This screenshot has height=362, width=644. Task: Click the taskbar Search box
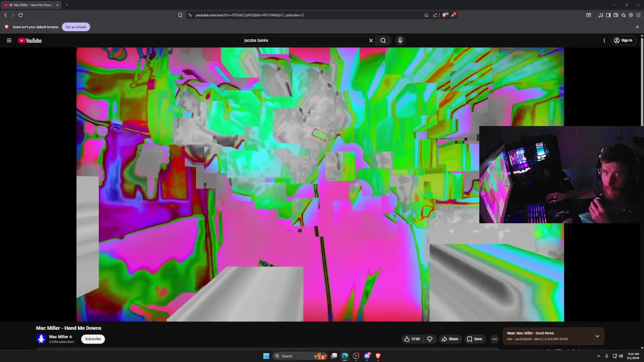coord(300,356)
